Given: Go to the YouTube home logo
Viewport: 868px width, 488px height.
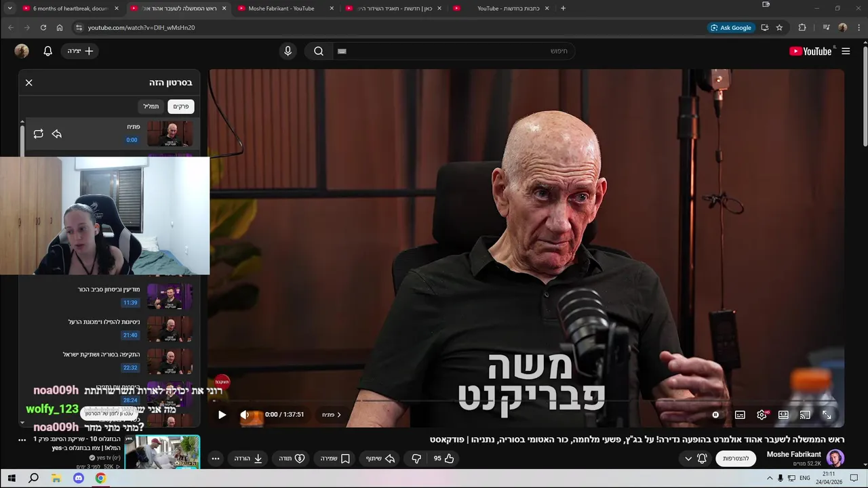Looking at the screenshot, I should tap(810, 51).
